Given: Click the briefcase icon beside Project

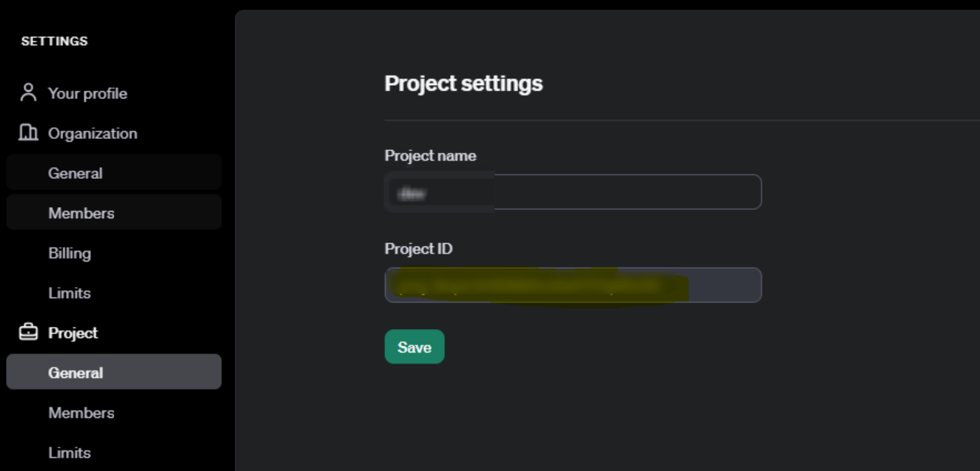Looking at the screenshot, I should (x=28, y=333).
